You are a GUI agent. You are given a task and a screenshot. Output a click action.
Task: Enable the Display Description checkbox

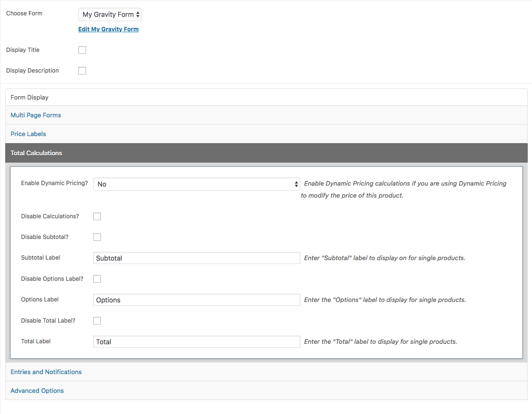click(x=82, y=71)
